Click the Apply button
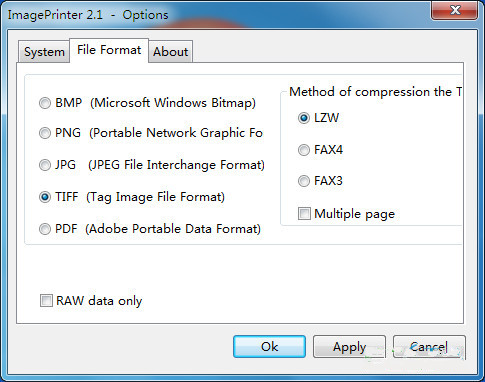The width and height of the screenshot is (485, 382). pyautogui.click(x=349, y=347)
